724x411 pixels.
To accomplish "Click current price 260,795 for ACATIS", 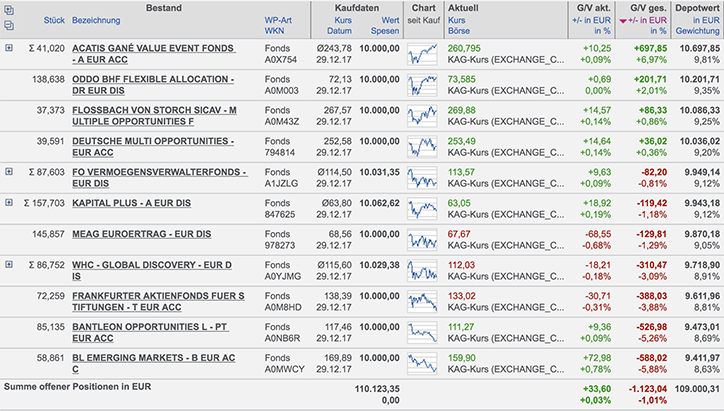I will pyautogui.click(x=464, y=48).
